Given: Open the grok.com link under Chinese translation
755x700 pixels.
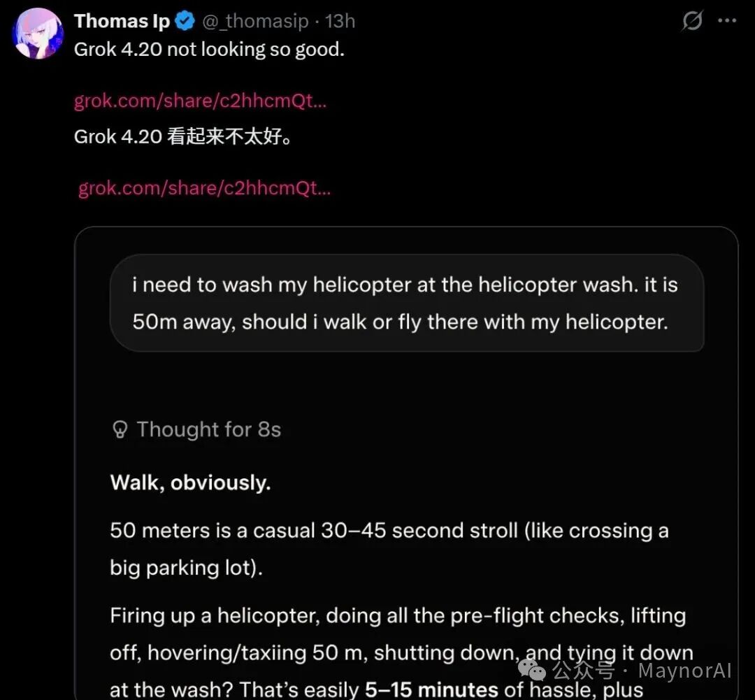Looking at the screenshot, I should click(x=204, y=188).
